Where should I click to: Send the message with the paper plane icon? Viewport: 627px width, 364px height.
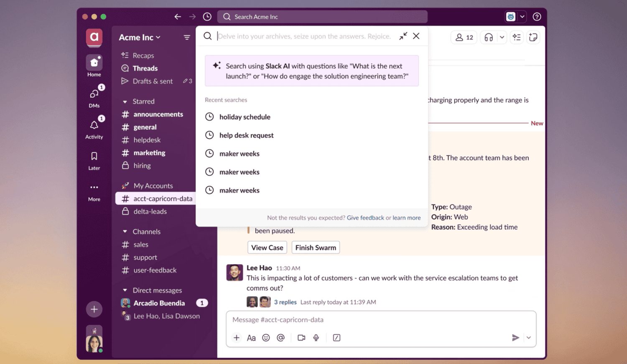(515, 338)
